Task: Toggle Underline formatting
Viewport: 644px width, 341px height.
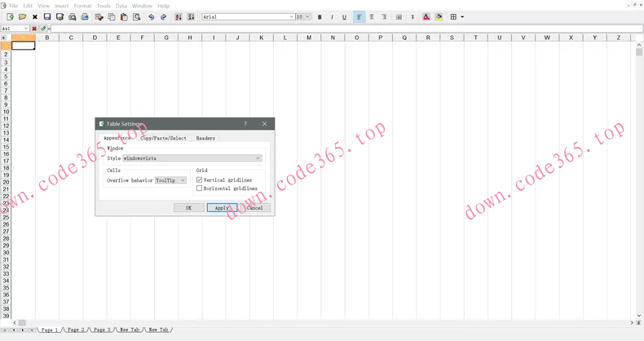Action: (344, 17)
